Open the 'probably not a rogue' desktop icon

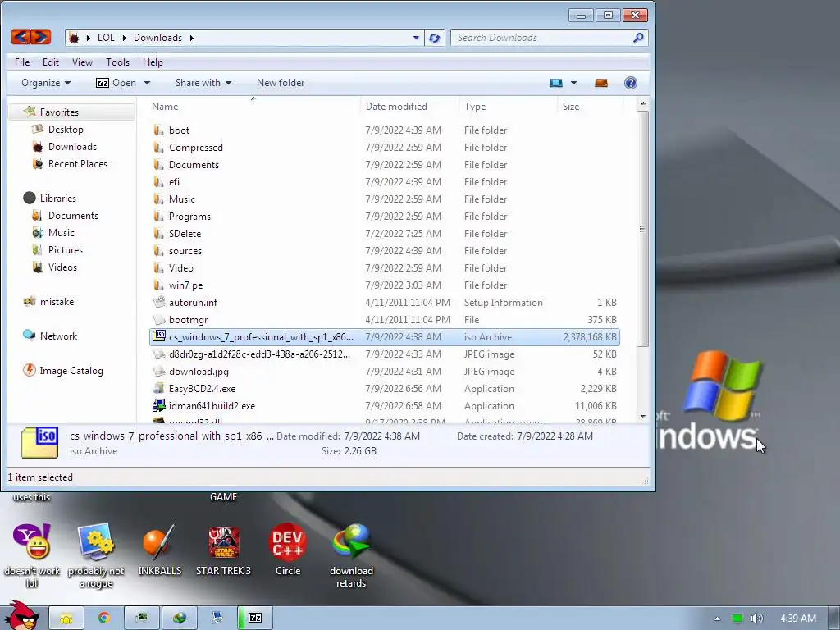click(x=96, y=541)
